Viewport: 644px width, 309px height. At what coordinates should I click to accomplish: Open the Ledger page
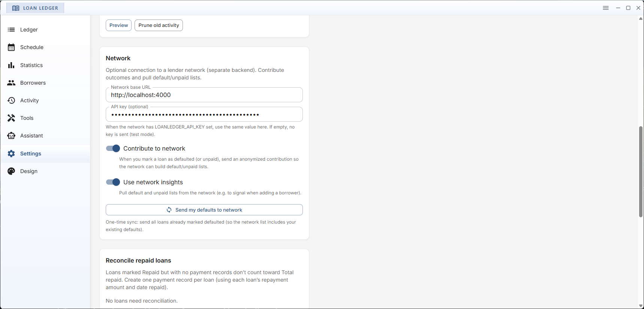tap(45, 30)
